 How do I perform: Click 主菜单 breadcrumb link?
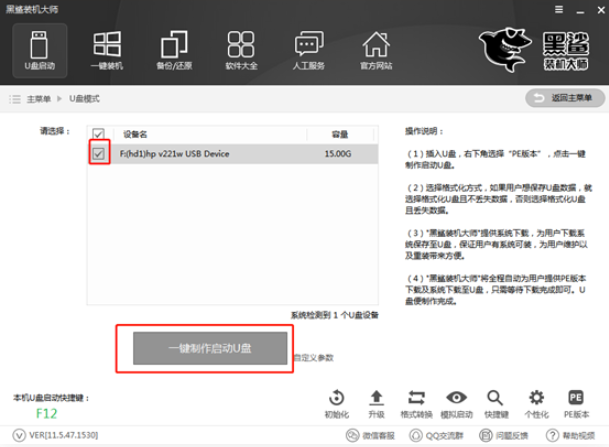tap(39, 99)
